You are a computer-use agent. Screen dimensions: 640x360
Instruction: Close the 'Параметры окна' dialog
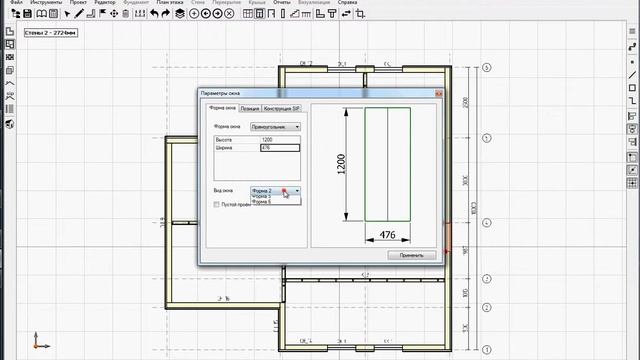click(x=438, y=93)
